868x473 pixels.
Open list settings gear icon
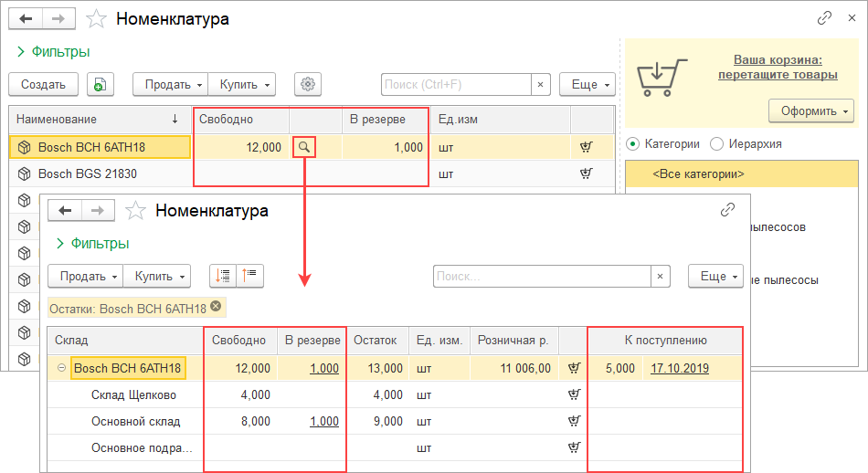pyautogui.click(x=308, y=84)
